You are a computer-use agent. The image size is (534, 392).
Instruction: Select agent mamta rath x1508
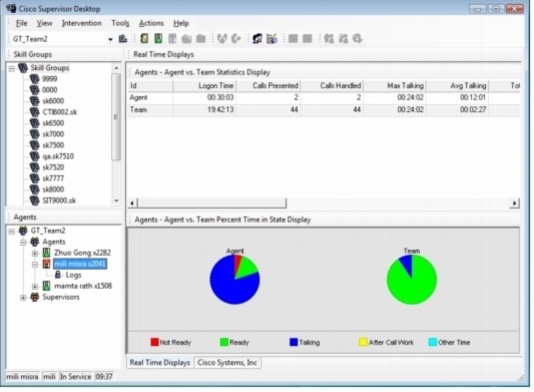pyautogui.click(x=83, y=286)
